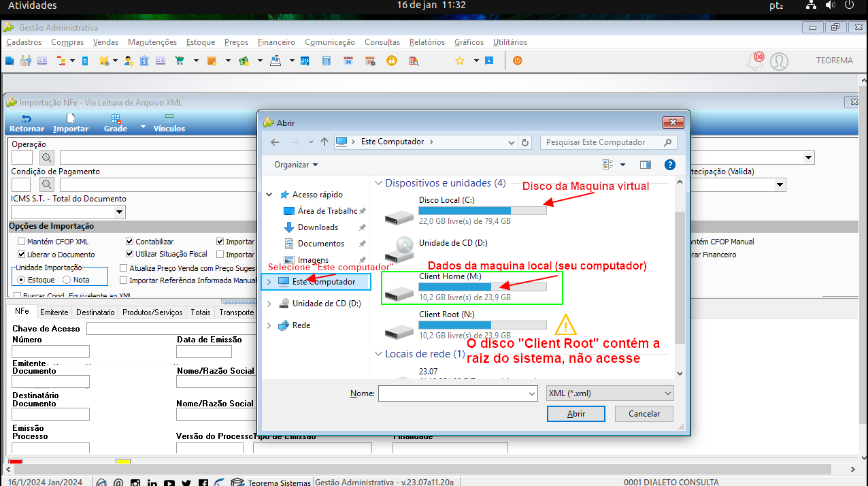868x486 pixels.
Task: Collapse Locais de rede group
Action: pos(378,354)
